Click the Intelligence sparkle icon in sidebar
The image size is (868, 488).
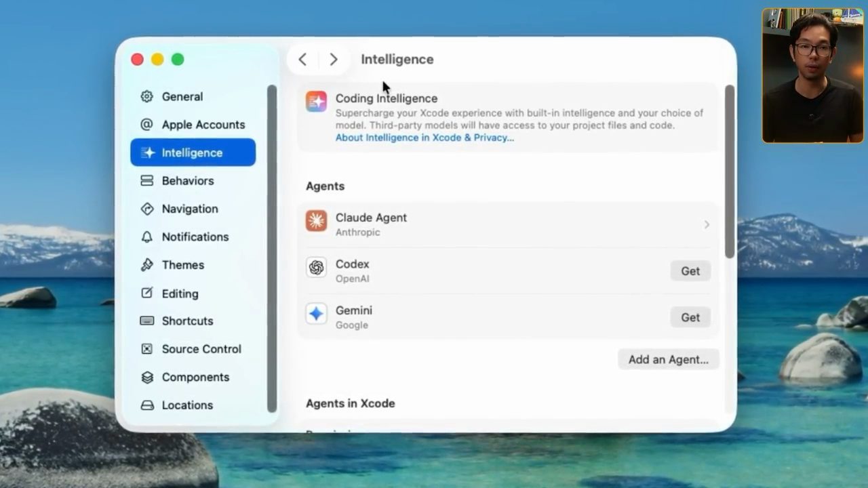(x=146, y=152)
